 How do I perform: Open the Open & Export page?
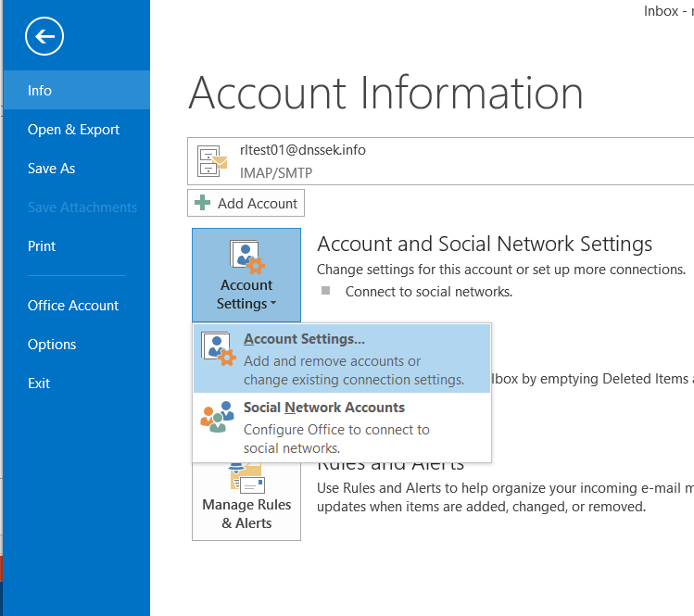73,130
